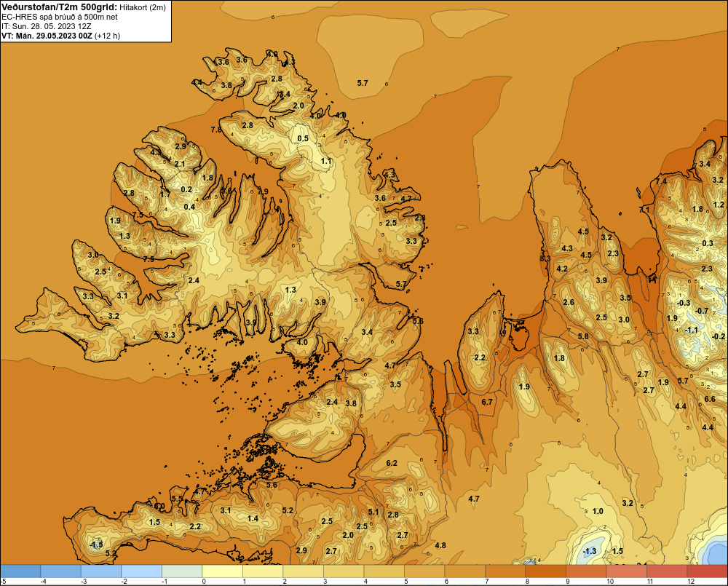Click the 0.5 temperature value
The height and width of the screenshot is (586, 728).
point(303,138)
